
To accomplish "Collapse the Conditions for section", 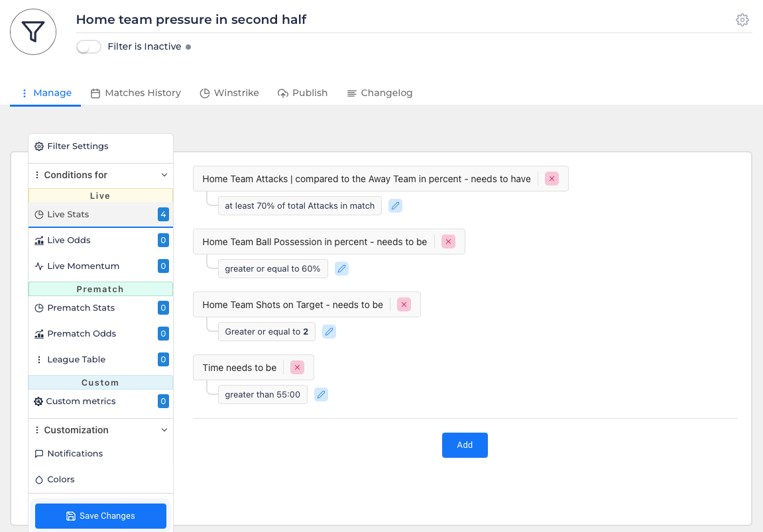I will [164, 175].
